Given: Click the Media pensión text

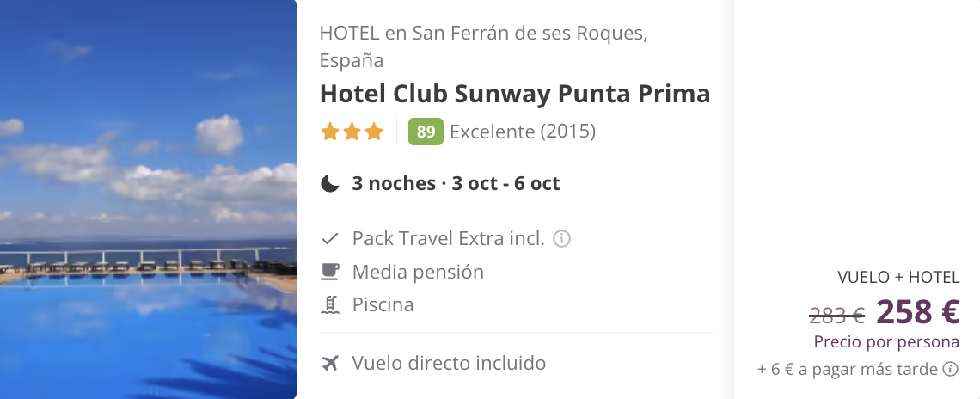Looking at the screenshot, I should pyautogui.click(x=418, y=272).
